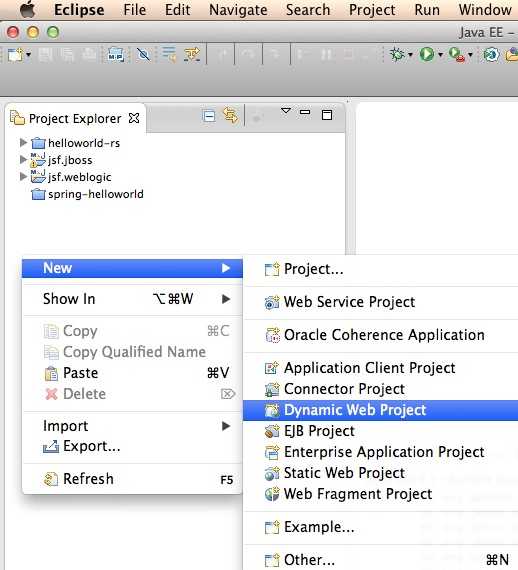Open the Window menu
Image resolution: width=518 pixels, height=570 pixels.
click(485, 10)
